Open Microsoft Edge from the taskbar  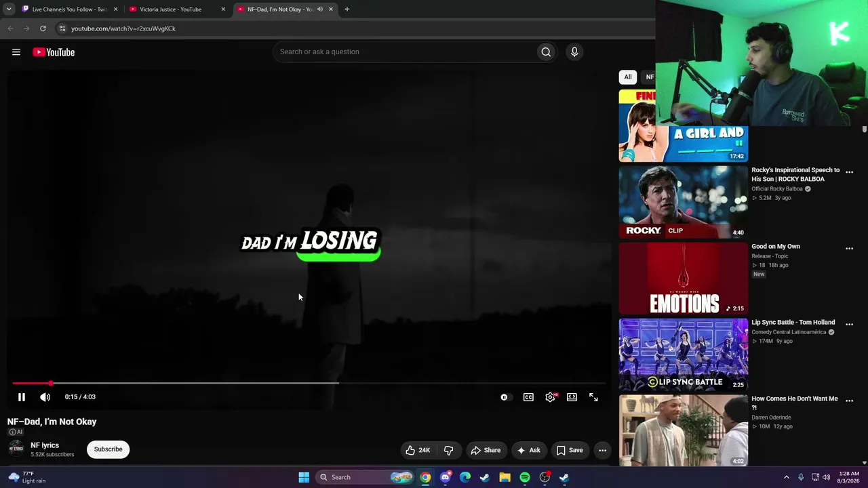click(x=465, y=477)
